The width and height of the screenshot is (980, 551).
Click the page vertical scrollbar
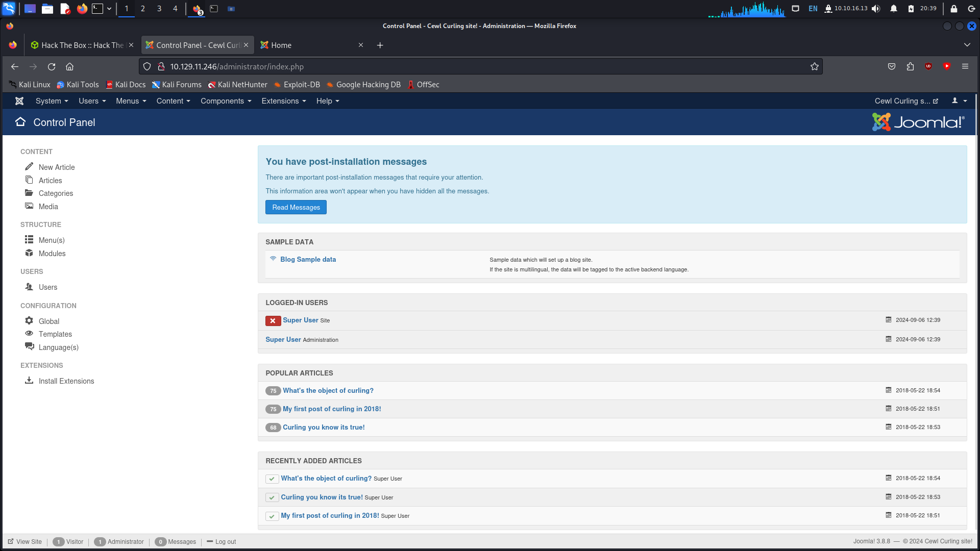click(x=976, y=311)
